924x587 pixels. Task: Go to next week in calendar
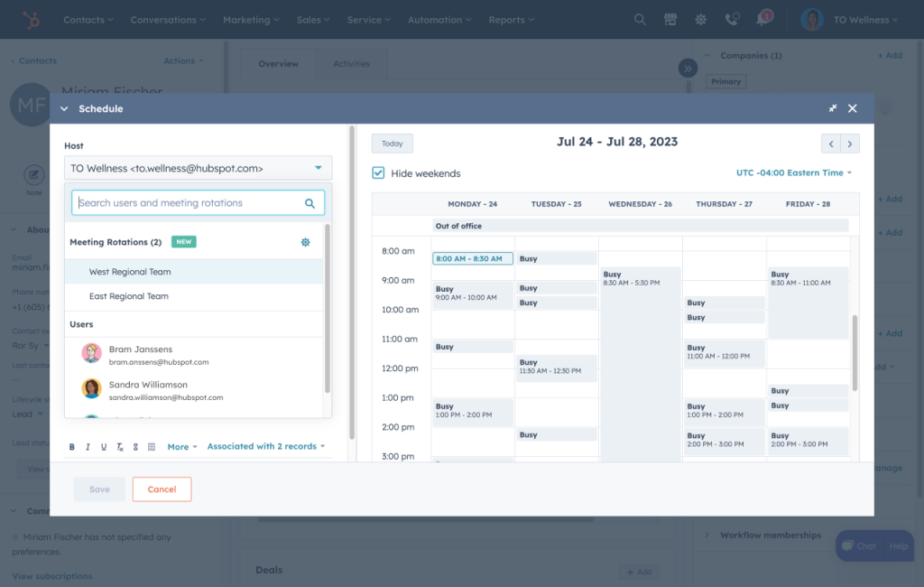point(849,144)
